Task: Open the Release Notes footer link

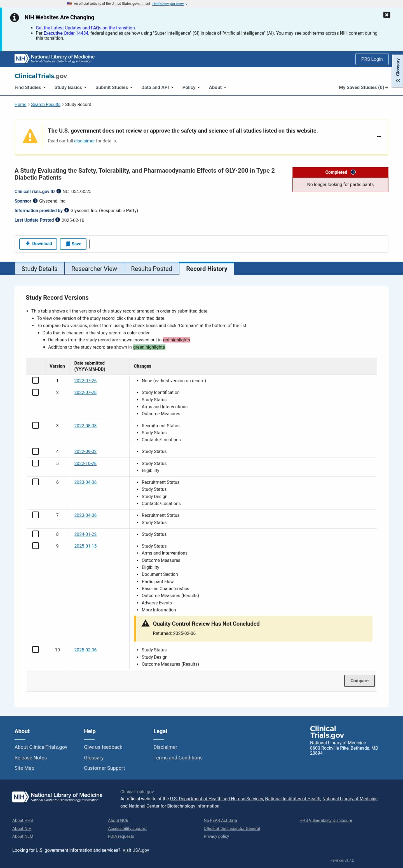Action: [x=31, y=757]
